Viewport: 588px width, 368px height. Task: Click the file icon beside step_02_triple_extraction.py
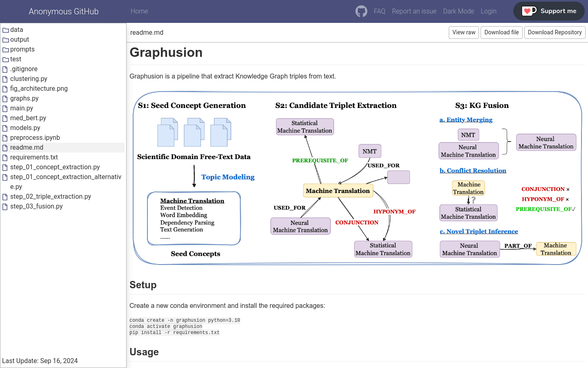(x=5, y=197)
